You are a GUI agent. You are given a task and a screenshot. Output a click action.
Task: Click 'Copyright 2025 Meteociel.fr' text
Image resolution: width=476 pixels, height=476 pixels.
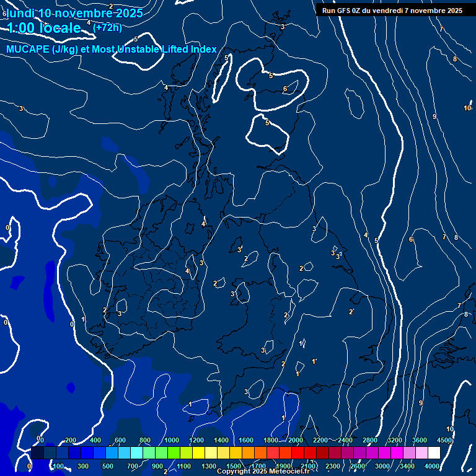[x=263, y=471]
